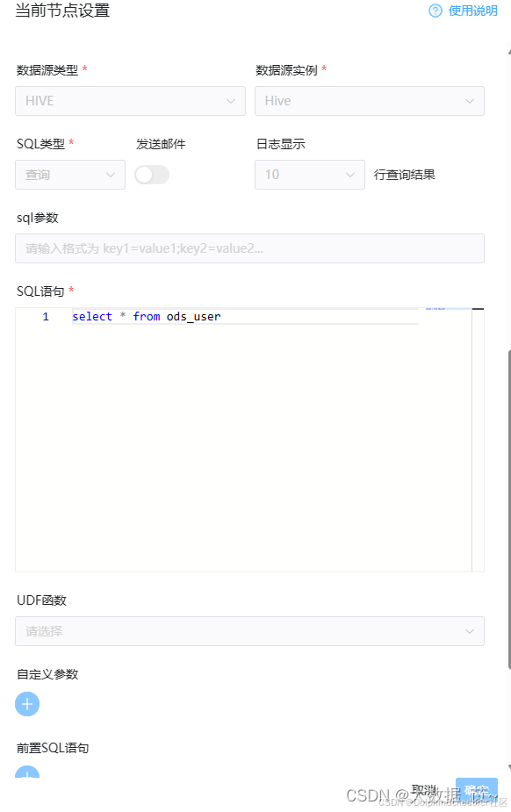The height and width of the screenshot is (812, 511).
Task: Open the 数据源类型 HIVE dropdown
Action: (130, 101)
